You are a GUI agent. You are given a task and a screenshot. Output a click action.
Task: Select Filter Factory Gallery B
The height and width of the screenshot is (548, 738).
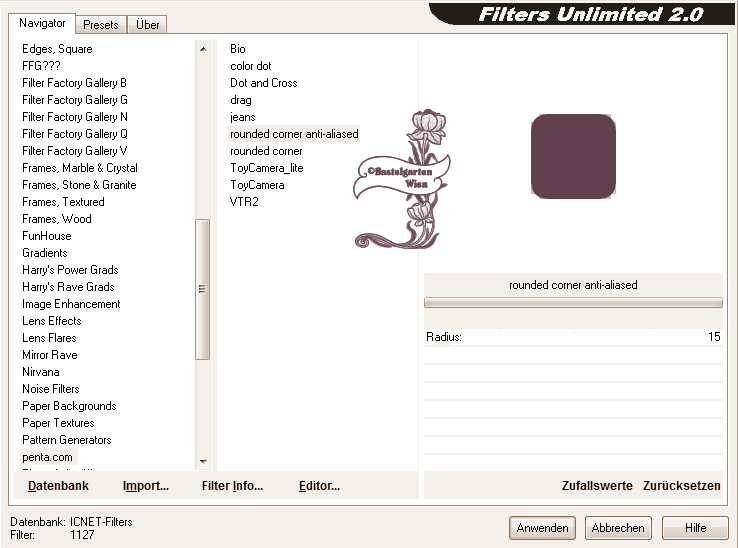(74, 83)
